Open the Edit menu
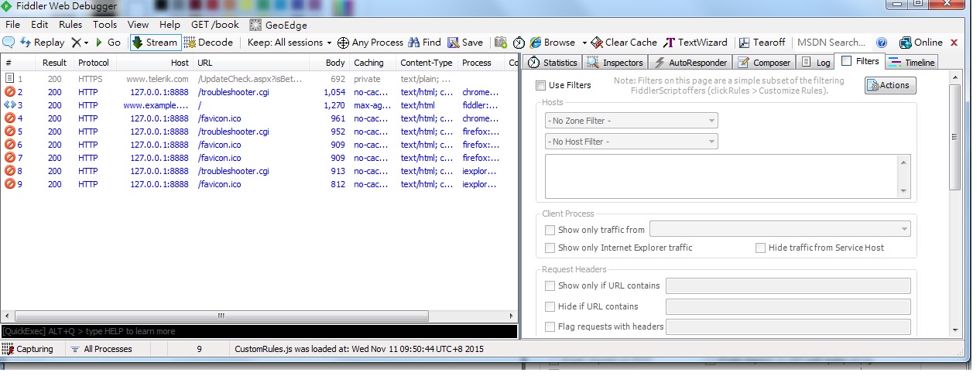Viewport: 980px width, 376px height. pyautogui.click(x=39, y=25)
